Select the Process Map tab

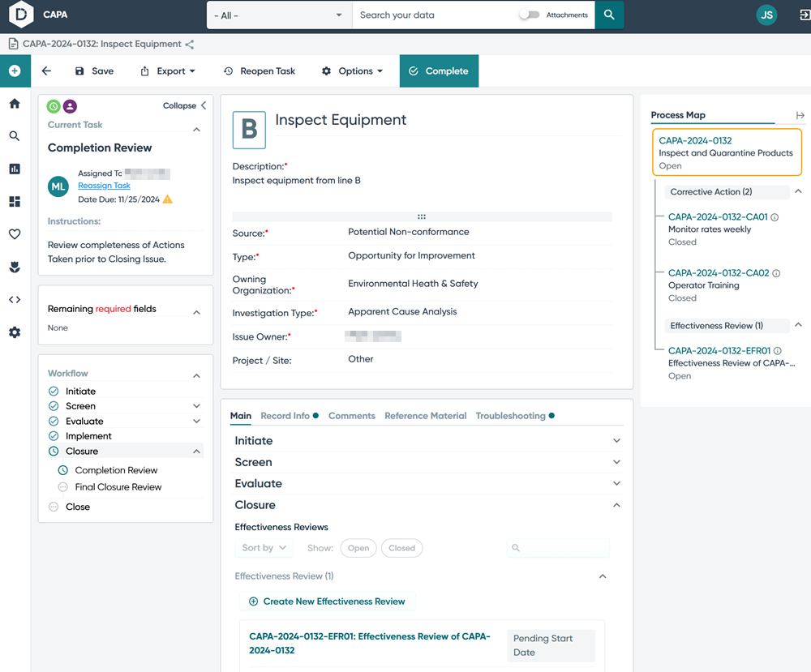(677, 115)
